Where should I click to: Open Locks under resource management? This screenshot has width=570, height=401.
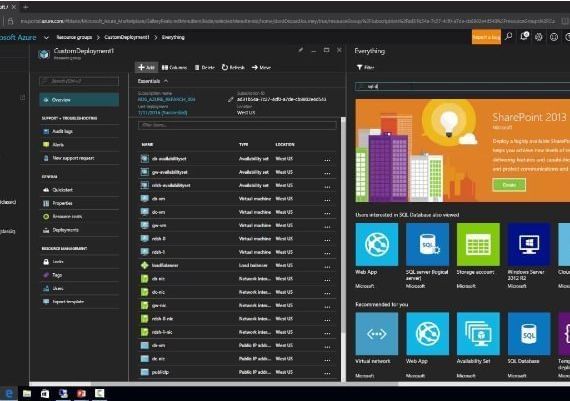pyautogui.click(x=79, y=261)
